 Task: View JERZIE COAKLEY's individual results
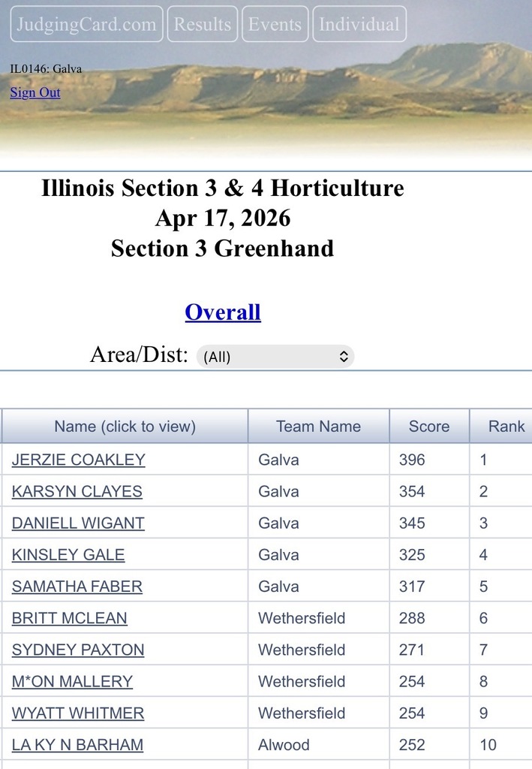coord(77,459)
